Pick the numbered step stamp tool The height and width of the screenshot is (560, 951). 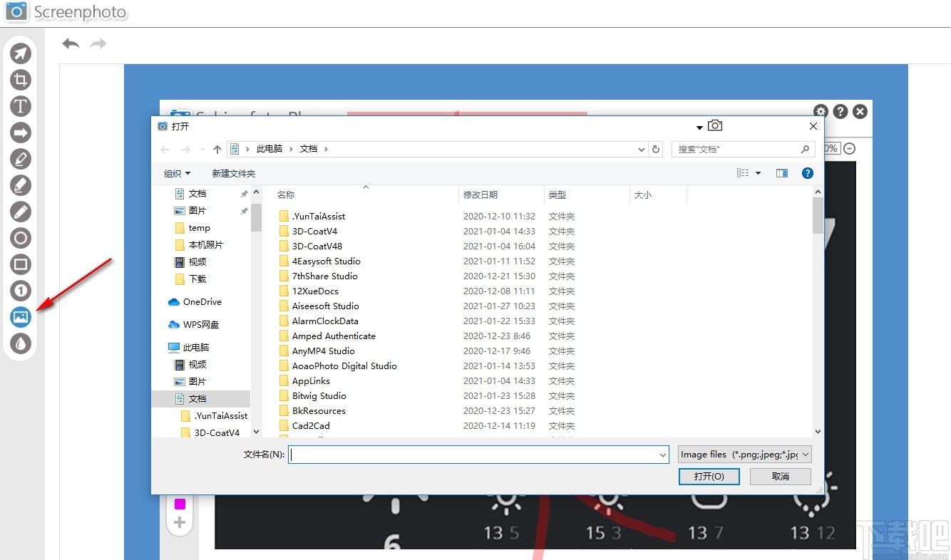21,291
